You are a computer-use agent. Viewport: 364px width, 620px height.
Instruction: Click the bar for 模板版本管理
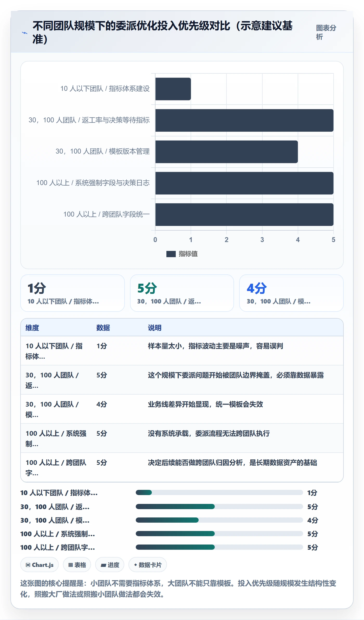point(226,152)
